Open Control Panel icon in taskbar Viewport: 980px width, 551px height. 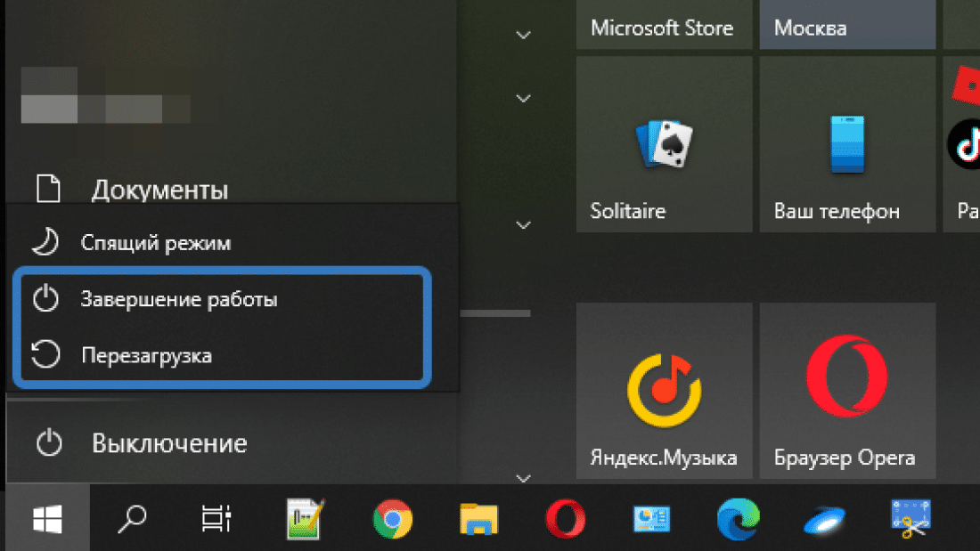pos(652,518)
